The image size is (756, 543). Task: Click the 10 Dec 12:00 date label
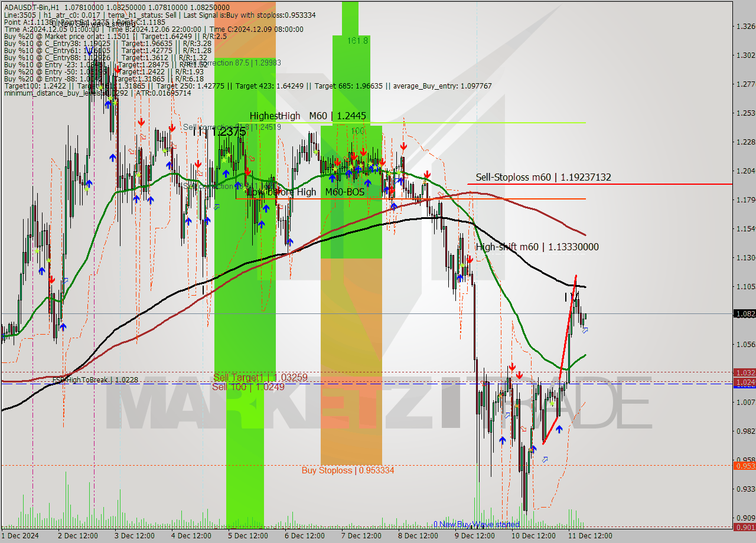click(533, 536)
